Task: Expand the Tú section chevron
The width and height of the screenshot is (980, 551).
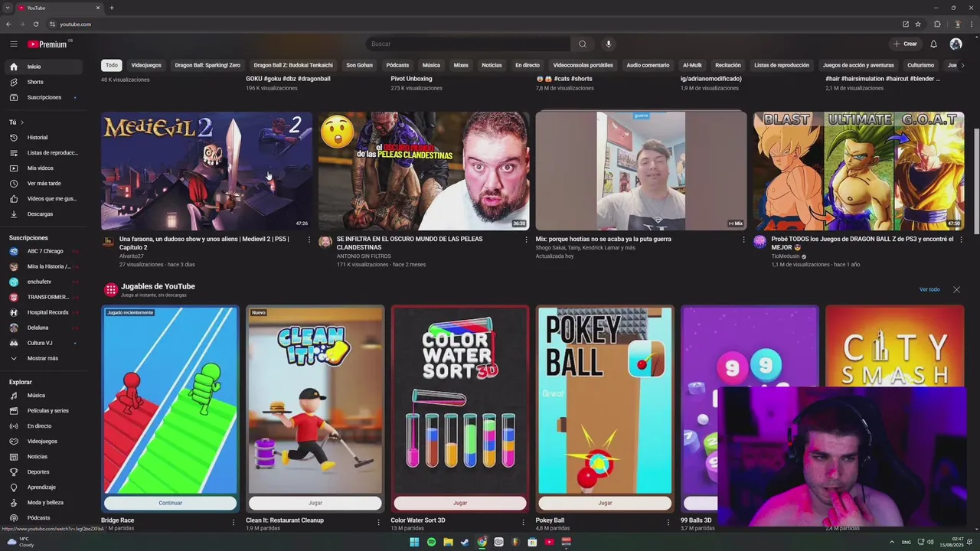Action: [x=21, y=122]
